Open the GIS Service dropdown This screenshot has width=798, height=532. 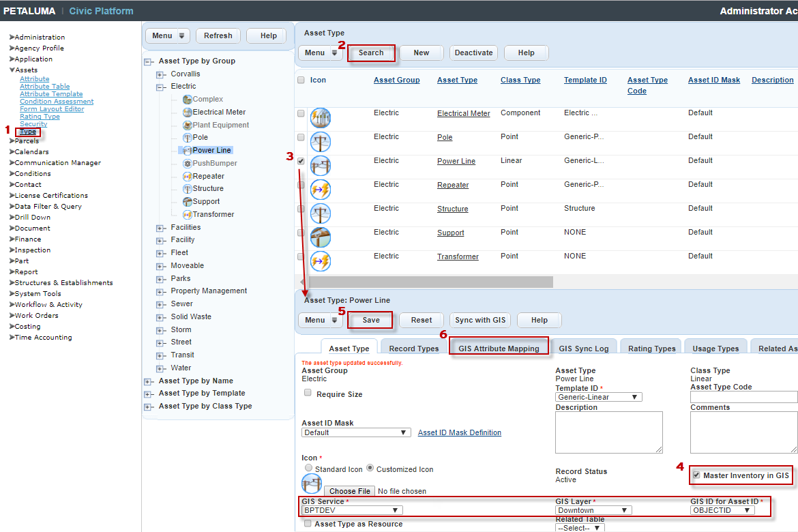tap(352, 510)
